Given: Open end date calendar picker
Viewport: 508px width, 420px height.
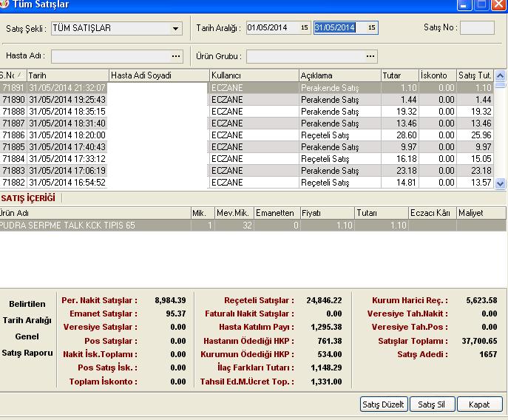Looking at the screenshot, I should click(371, 28).
